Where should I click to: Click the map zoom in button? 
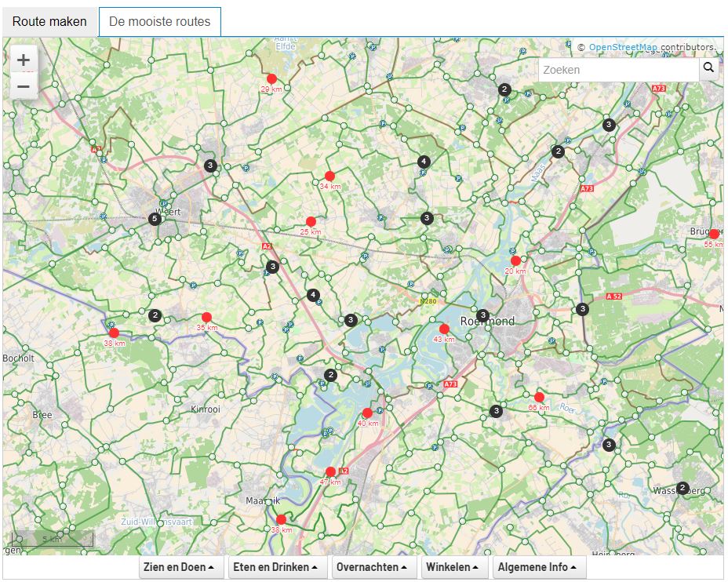click(23, 58)
